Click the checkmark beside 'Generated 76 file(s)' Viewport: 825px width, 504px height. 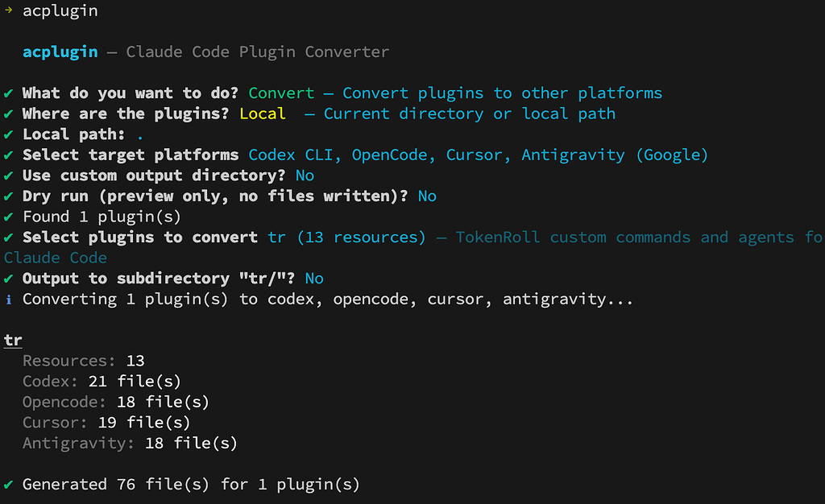(8, 485)
